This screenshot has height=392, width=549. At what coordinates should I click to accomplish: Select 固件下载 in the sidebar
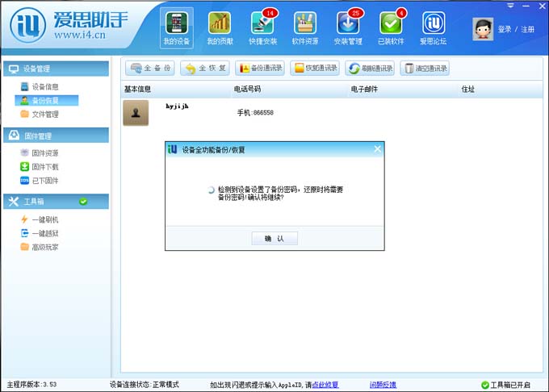(40, 167)
